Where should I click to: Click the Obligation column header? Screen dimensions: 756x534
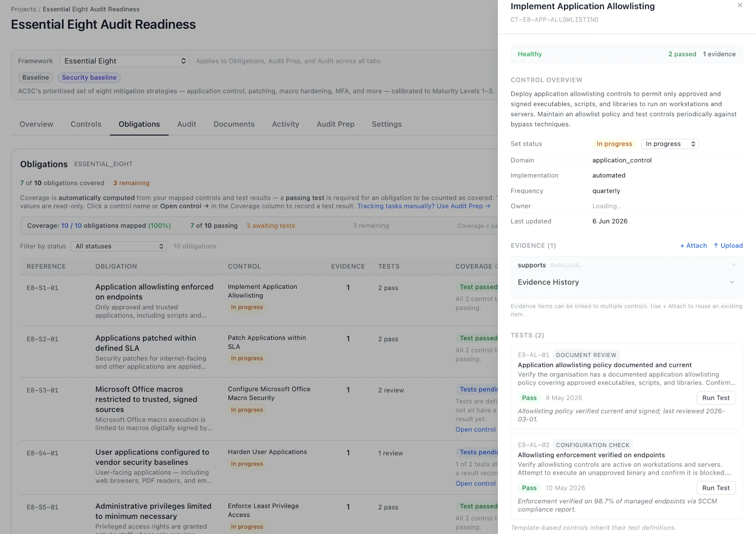point(116,266)
